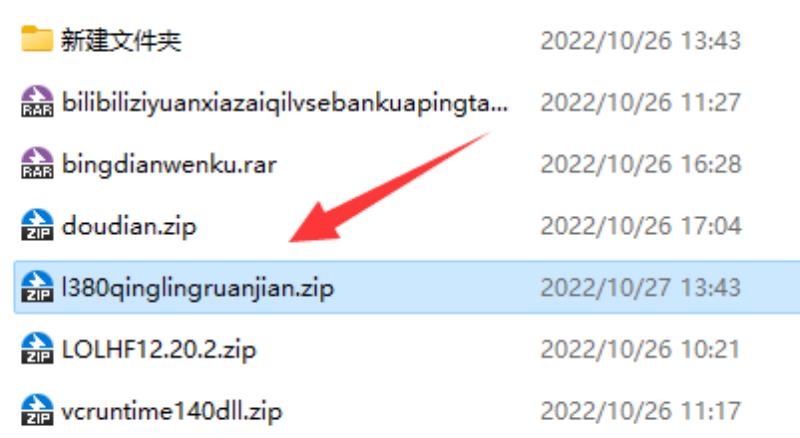Select the LOLHF12.20.2.zip file name

[x=159, y=350]
